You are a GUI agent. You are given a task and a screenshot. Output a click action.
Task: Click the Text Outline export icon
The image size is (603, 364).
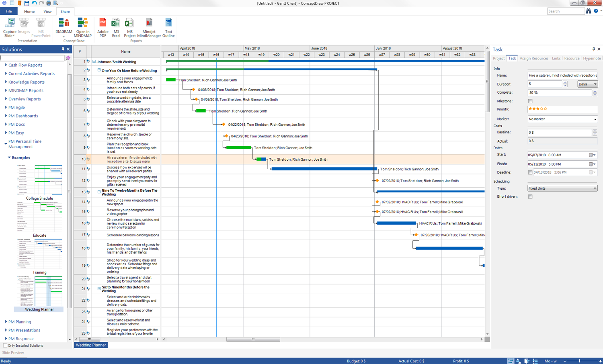pos(168,24)
